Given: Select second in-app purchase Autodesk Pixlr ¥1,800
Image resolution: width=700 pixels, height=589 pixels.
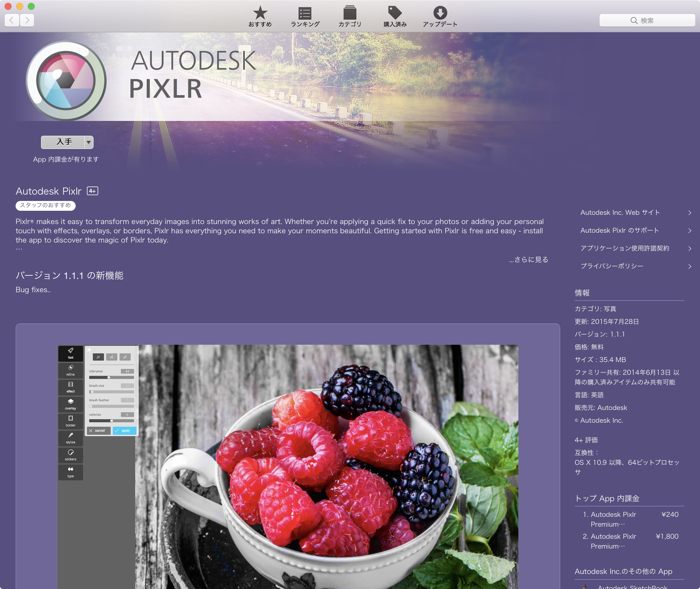Looking at the screenshot, I should 630,541.
